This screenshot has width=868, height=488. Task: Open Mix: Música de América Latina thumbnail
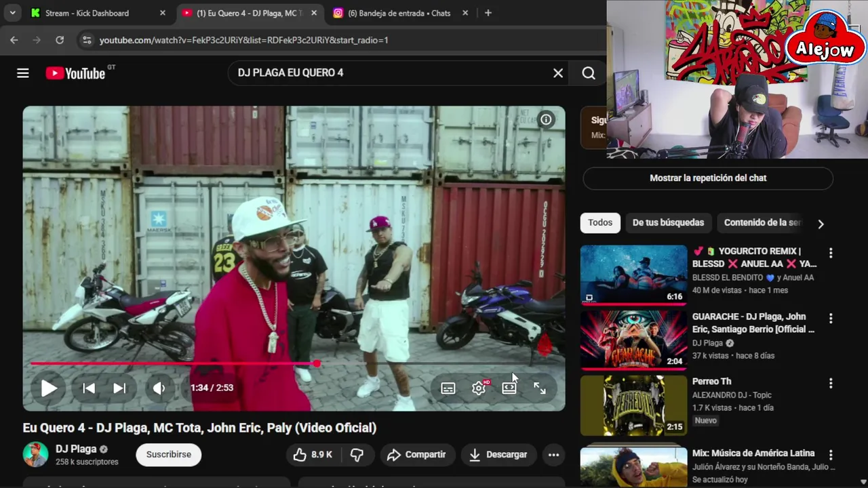pyautogui.click(x=633, y=467)
